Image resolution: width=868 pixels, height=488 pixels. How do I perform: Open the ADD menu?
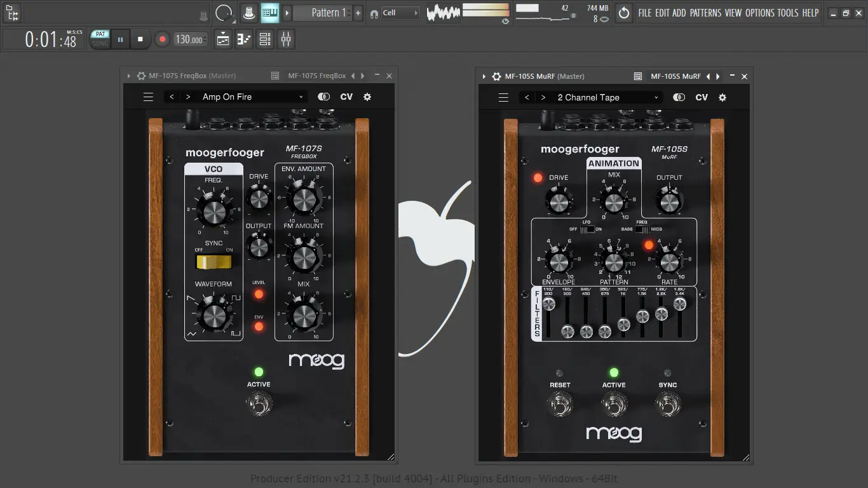[679, 13]
